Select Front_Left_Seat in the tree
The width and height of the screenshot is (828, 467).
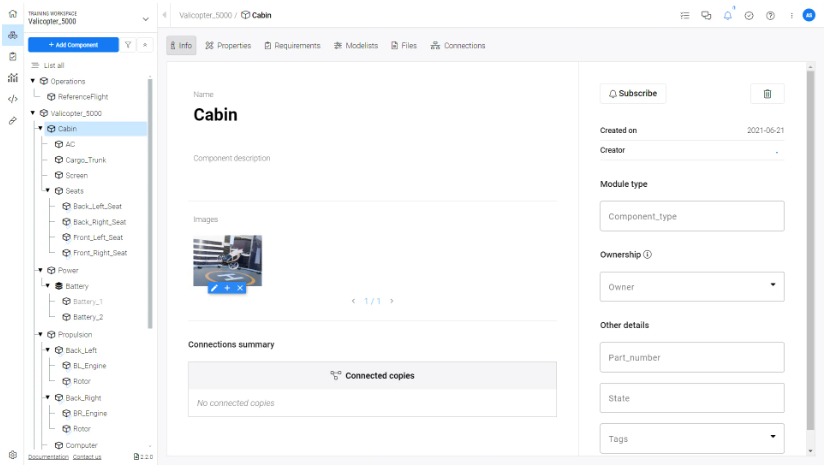tap(98, 237)
